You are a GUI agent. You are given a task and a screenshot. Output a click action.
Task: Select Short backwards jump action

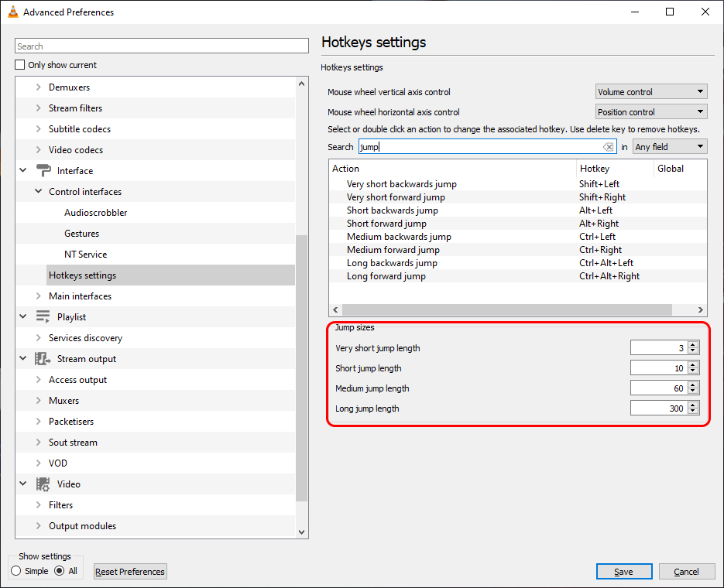point(518,210)
